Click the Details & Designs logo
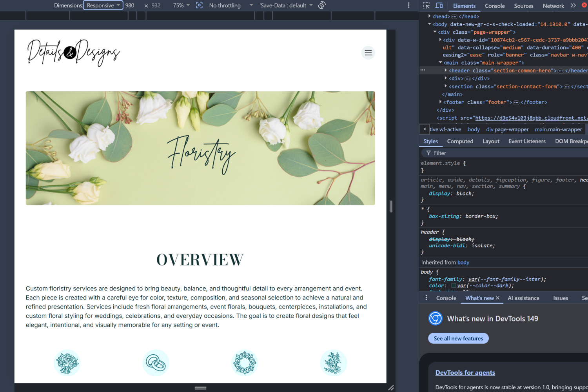This screenshot has height=392, width=588. click(x=74, y=53)
